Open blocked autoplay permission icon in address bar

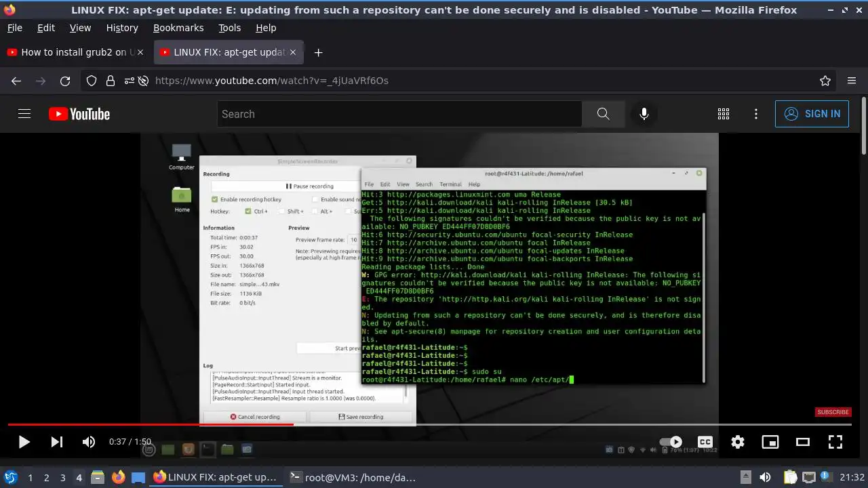pos(143,81)
